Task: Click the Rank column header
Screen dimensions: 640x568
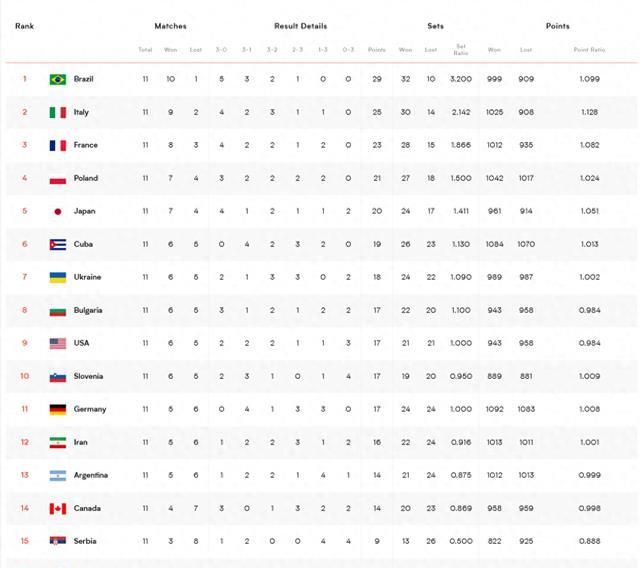Action: [x=24, y=26]
